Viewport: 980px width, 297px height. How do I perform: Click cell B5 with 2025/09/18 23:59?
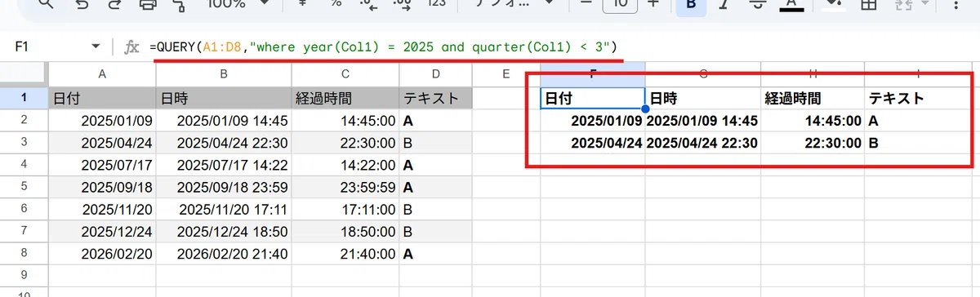tap(224, 187)
